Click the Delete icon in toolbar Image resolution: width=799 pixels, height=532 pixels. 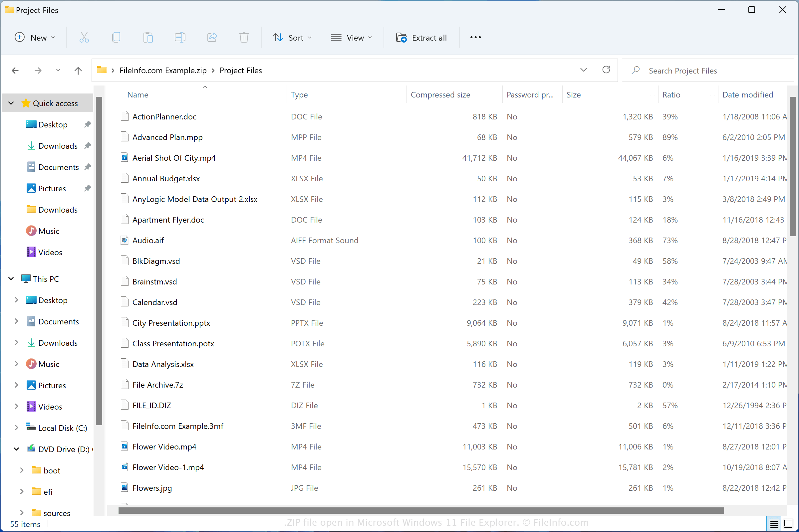pyautogui.click(x=244, y=37)
